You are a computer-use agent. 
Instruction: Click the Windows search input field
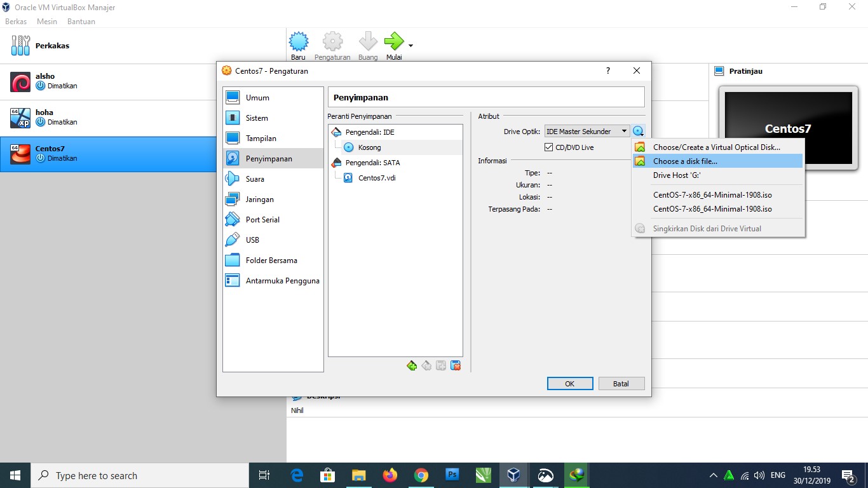(x=140, y=475)
